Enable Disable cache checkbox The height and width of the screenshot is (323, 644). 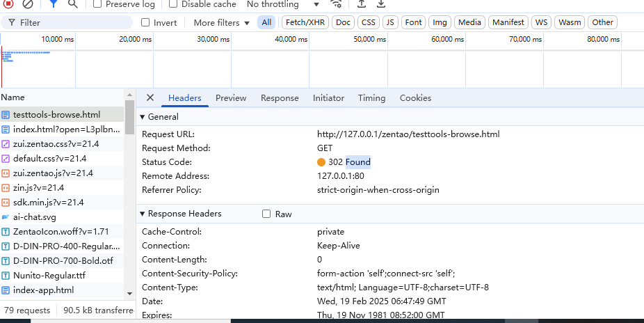tap(173, 4)
